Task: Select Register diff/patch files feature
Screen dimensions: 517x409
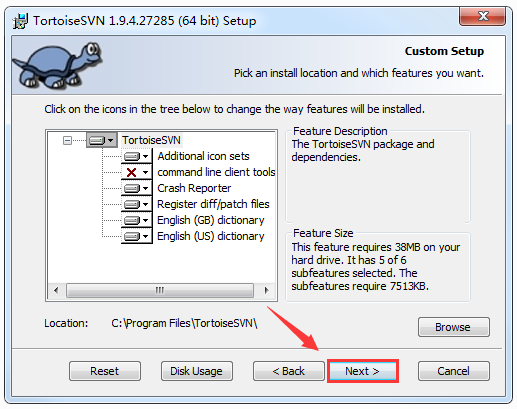Action: (x=213, y=204)
